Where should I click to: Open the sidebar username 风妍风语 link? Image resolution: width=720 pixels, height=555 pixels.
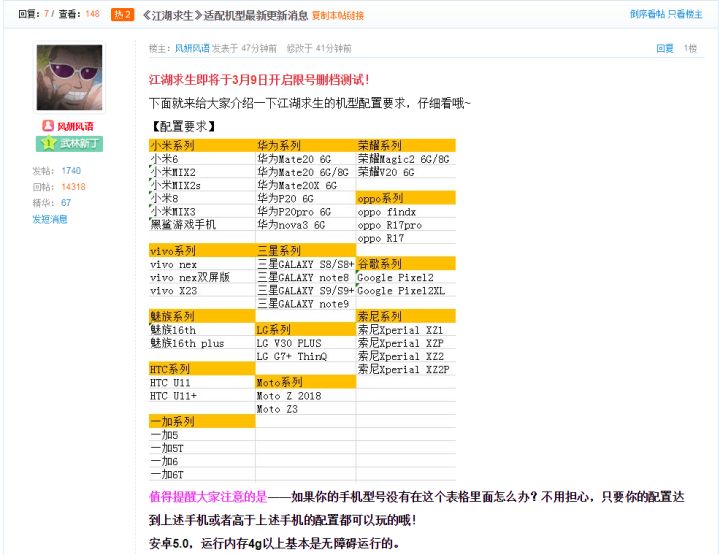[75, 126]
